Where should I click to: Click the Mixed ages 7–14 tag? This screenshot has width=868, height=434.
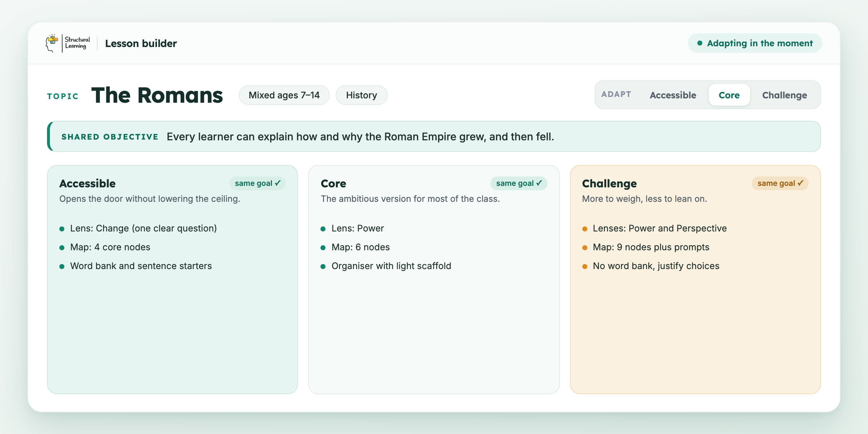[x=284, y=95]
